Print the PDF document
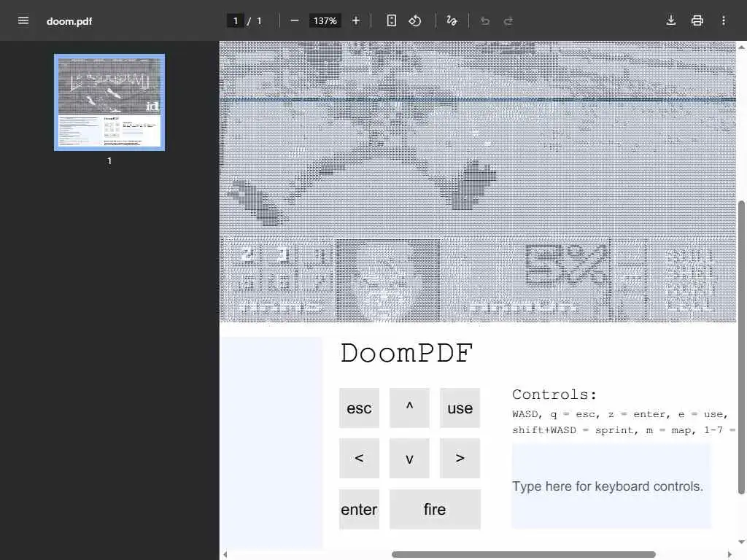This screenshot has width=747, height=560. pos(697,20)
